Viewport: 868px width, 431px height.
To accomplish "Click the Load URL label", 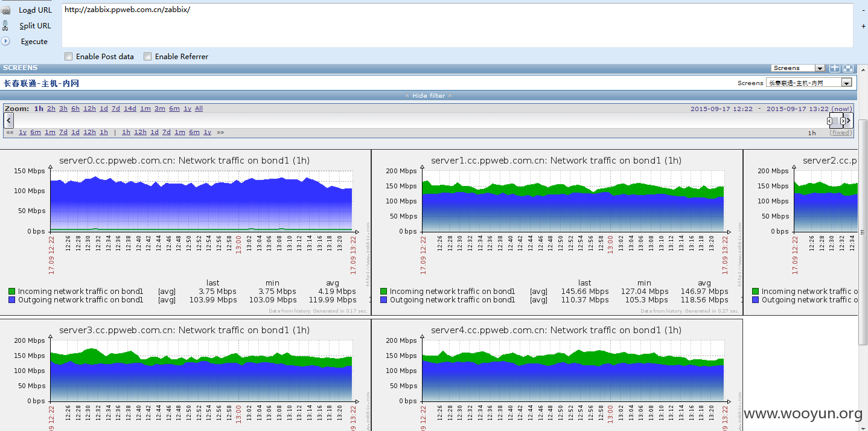I will coord(36,10).
